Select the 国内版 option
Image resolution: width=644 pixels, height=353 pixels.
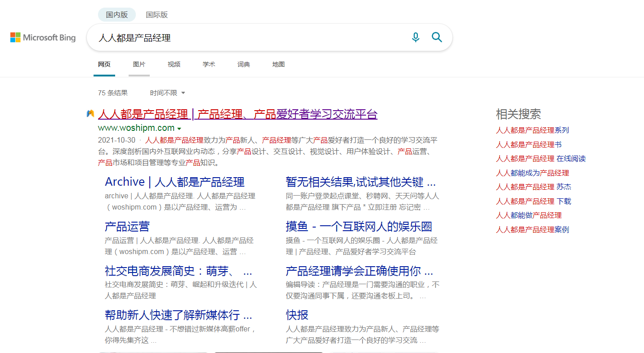(116, 14)
